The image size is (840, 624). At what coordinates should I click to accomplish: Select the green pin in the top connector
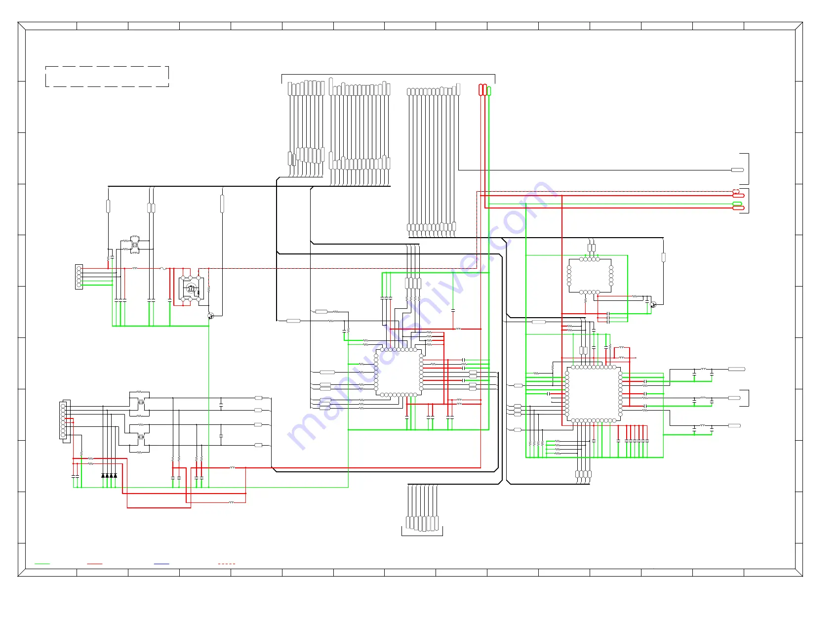coord(489,91)
